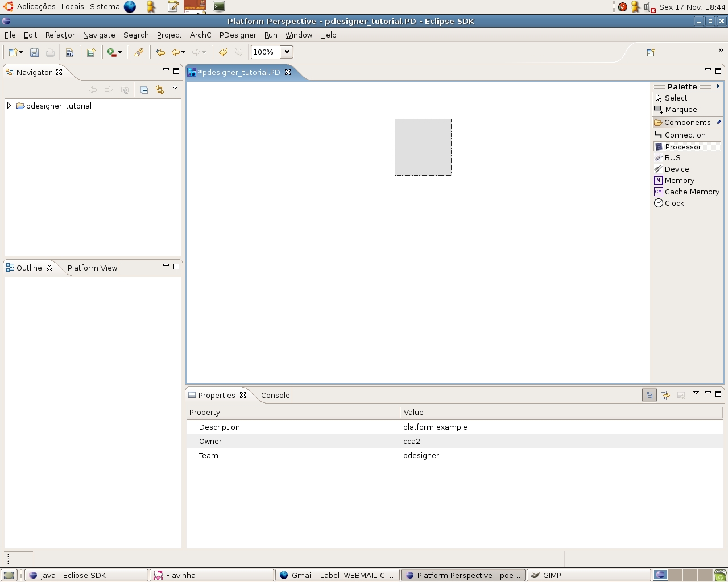The height and width of the screenshot is (582, 728).
Task: Choose the Select tool in Palette
Action: tap(671, 98)
